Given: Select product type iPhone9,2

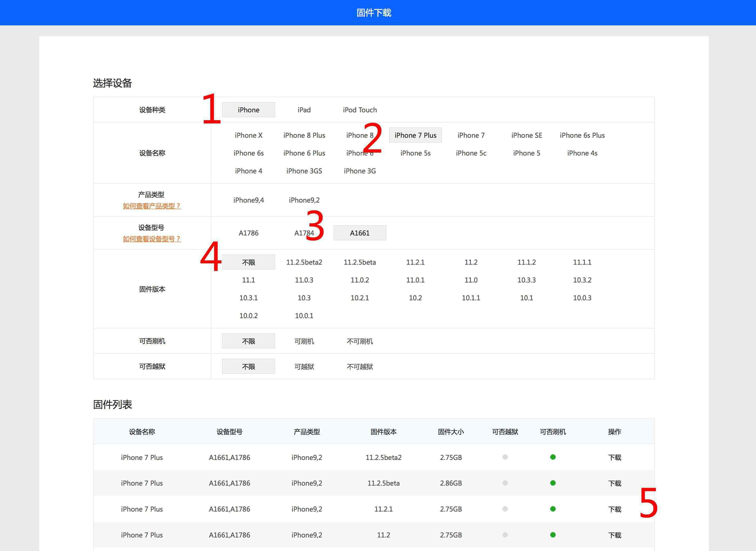Looking at the screenshot, I should pos(304,200).
